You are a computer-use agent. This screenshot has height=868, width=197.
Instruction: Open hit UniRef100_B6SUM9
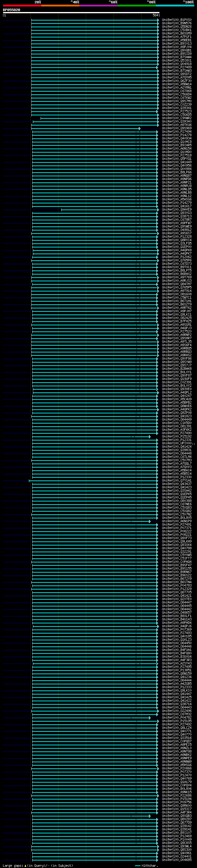176,33
